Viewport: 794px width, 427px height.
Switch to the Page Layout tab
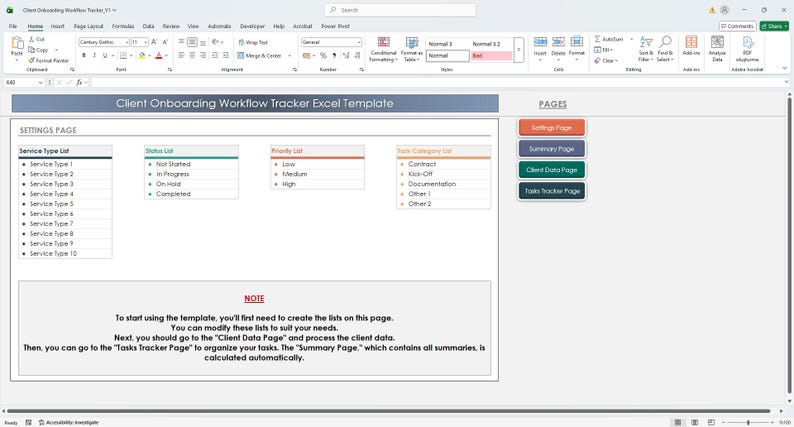tap(88, 26)
